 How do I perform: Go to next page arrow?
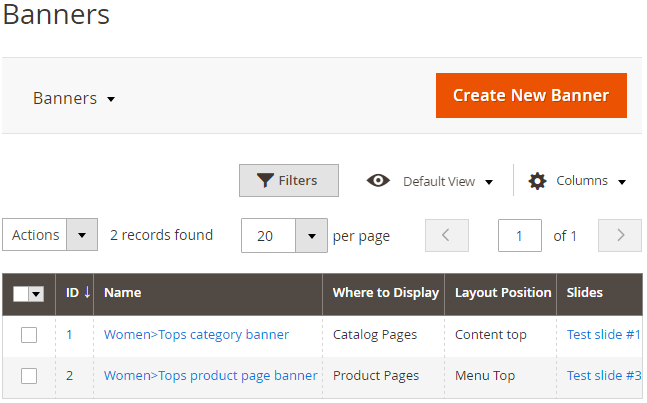click(x=620, y=236)
